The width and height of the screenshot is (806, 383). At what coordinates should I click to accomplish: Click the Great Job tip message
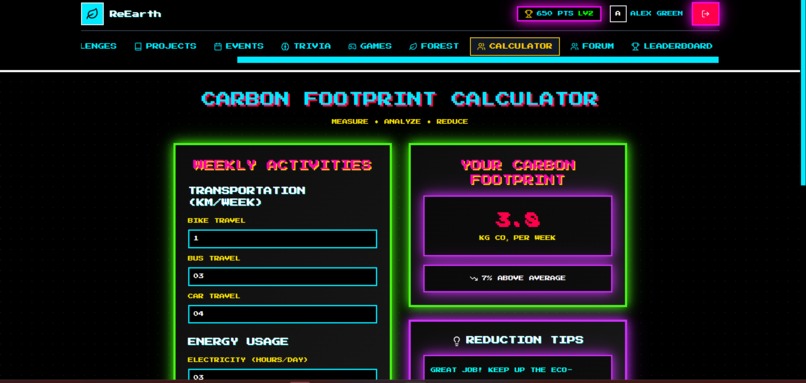(x=501, y=370)
